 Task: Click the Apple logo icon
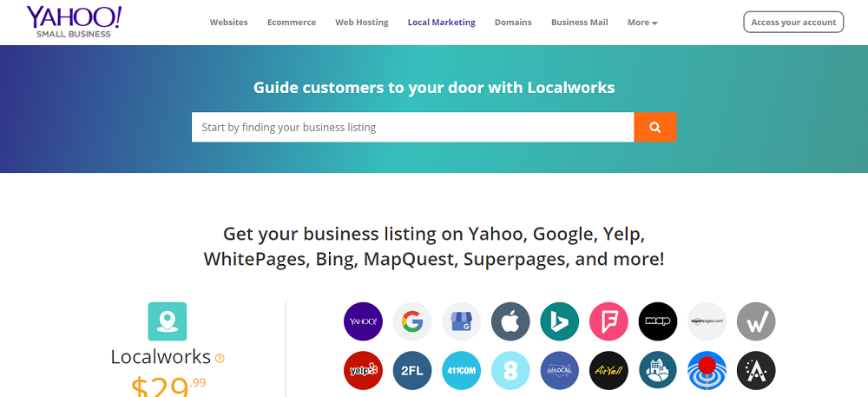point(510,321)
